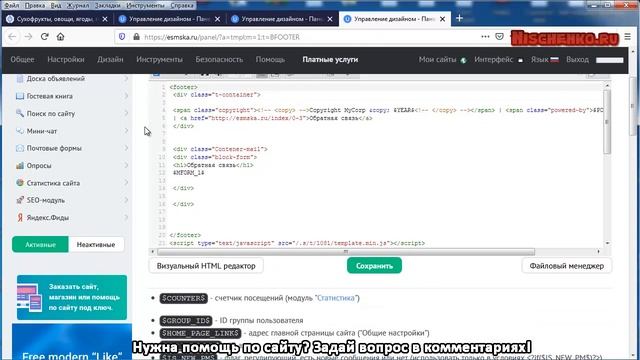The height and width of the screenshot is (360, 640).
Task: Follow the Статистика module link
Action: click(x=336, y=298)
